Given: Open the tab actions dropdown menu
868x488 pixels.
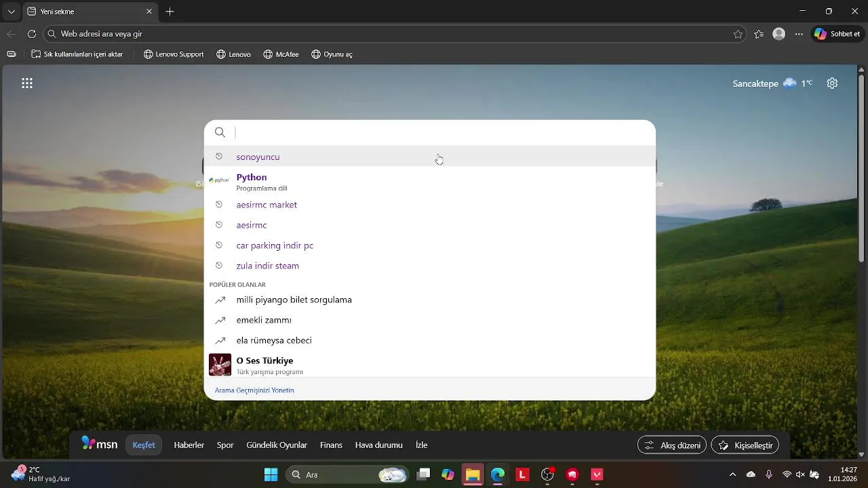Looking at the screenshot, I should tap(11, 12).
